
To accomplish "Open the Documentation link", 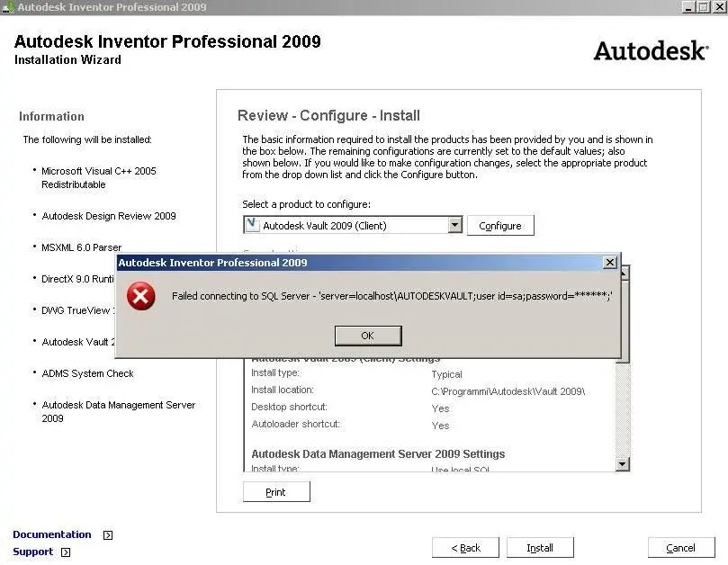I will point(52,534).
